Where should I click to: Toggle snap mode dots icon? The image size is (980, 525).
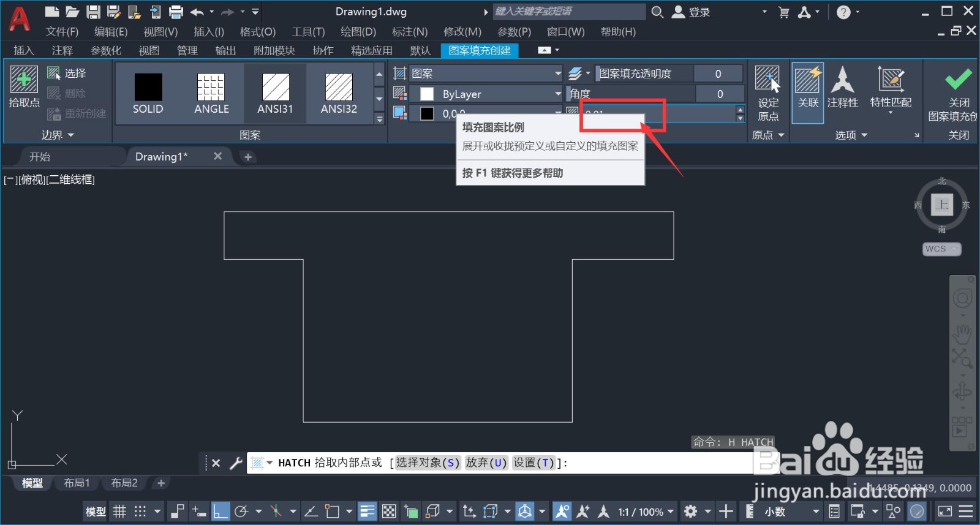point(140,511)
